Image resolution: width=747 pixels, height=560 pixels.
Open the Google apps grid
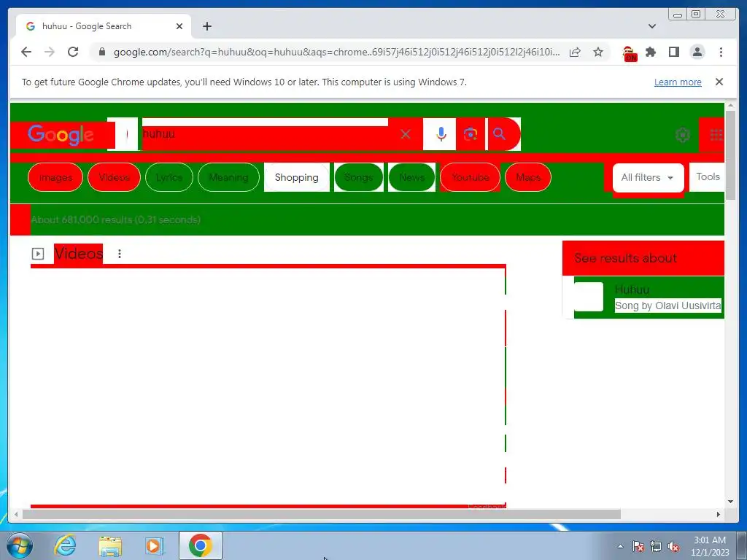[x=716, y=135]
